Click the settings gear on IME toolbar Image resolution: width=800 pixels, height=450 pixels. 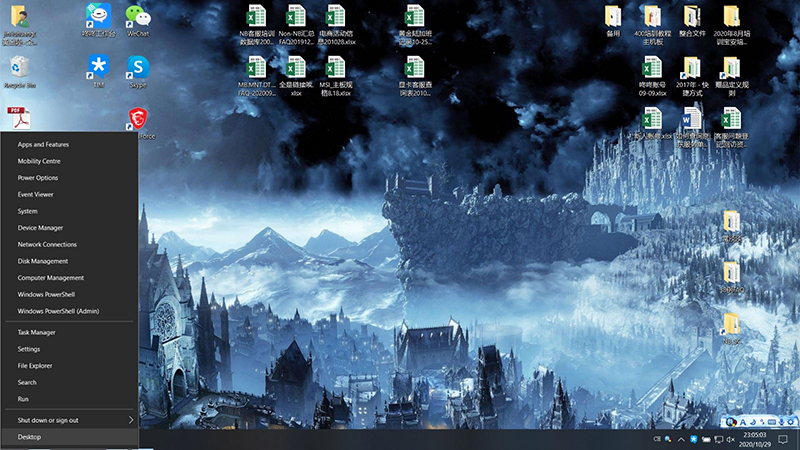[x=788, y=421]
